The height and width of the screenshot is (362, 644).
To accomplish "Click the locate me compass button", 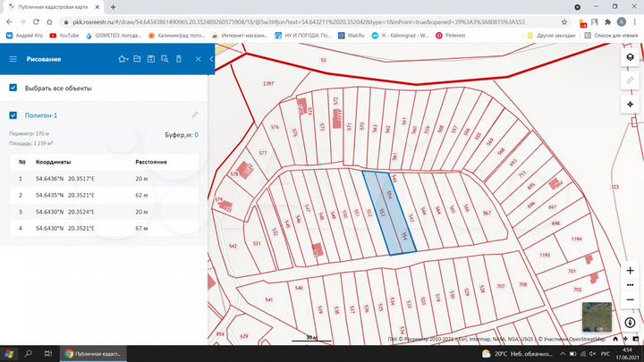I will 631,105.
